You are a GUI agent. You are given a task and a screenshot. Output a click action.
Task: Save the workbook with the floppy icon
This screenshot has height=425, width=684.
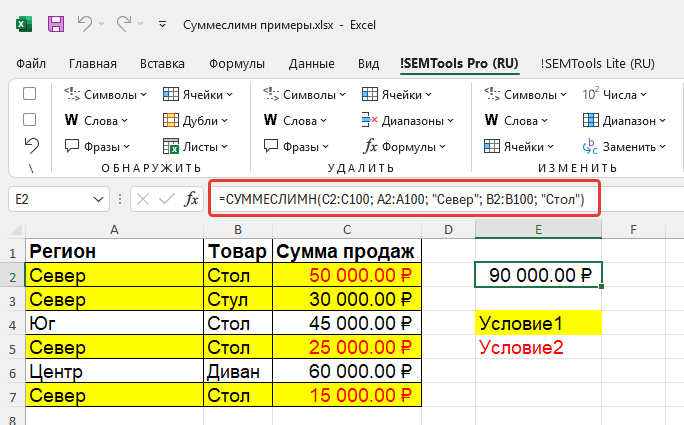tap(56, 24)
